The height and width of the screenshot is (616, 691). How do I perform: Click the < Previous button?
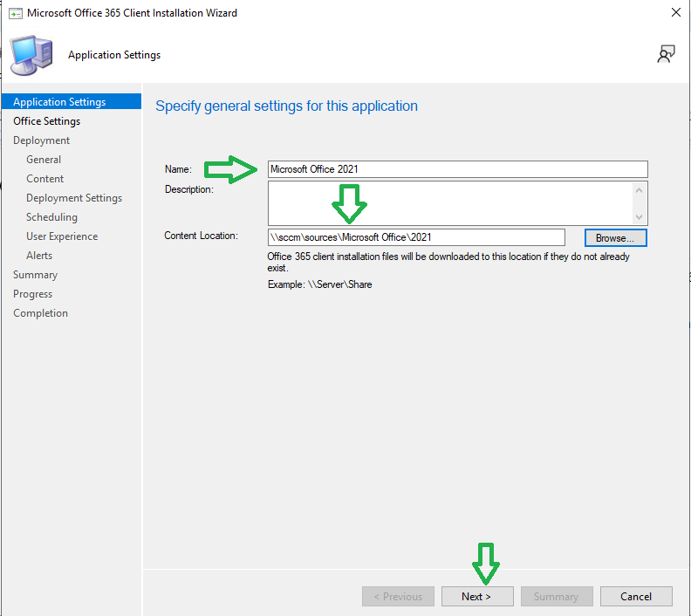(x=398, y=596)
